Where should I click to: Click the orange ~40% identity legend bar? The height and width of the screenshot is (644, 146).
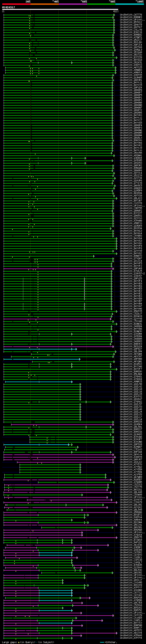click(x=44, y=4)
